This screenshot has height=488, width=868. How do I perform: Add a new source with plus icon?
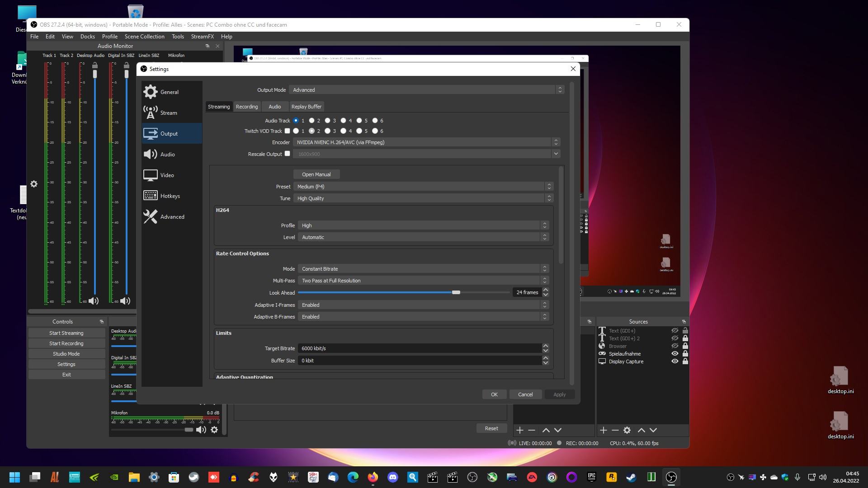pos(603,430)
